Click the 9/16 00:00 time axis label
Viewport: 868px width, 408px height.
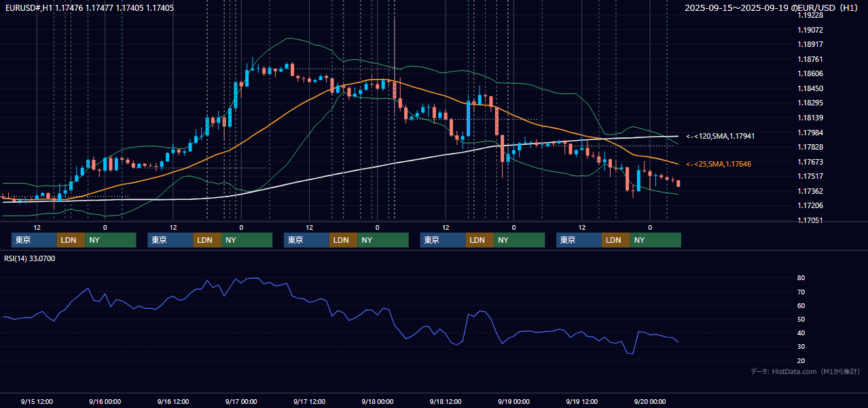pyautogui.click(x=105, y=401)
